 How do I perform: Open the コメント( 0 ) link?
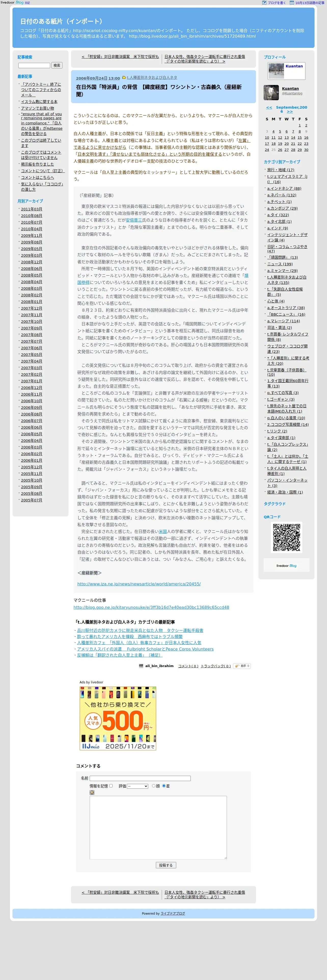pyautogui.click(x=188, y=666)
